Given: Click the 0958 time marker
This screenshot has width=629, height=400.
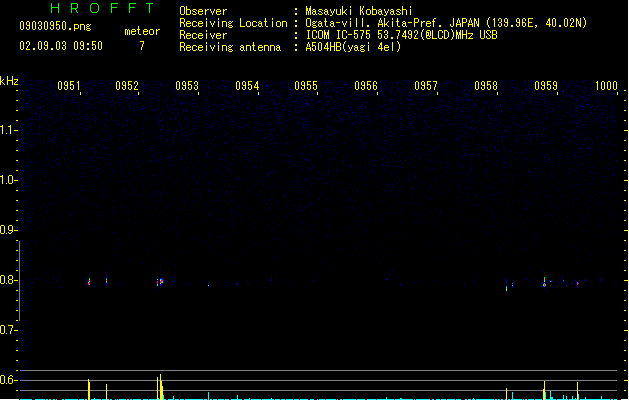Looking at the screenshot, I should coord(486,86).
